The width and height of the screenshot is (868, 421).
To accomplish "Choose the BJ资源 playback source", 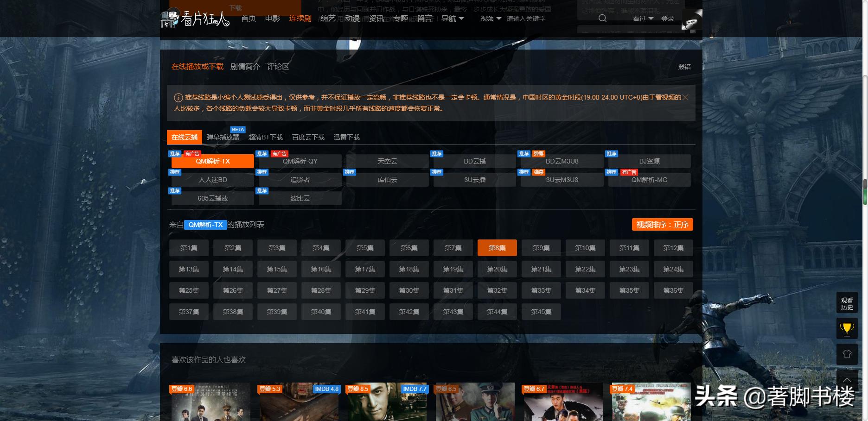I will (x=650, y=161).
